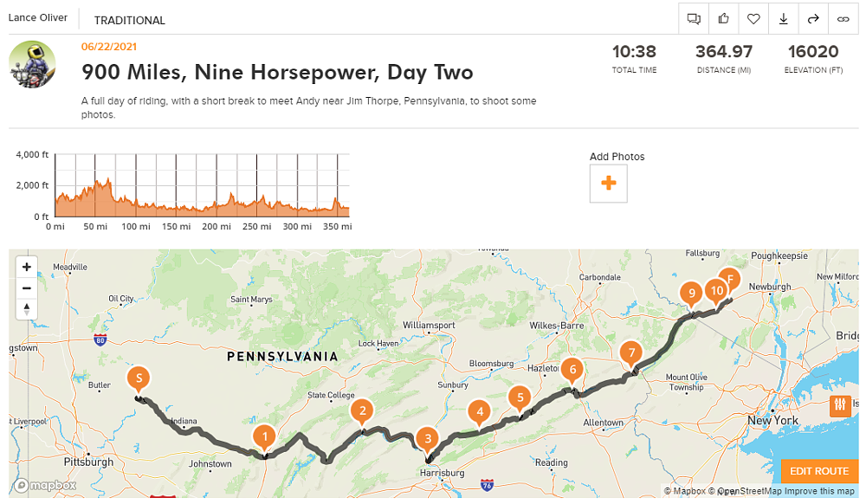Image resolution: width=866 pixels, height=504 pixels.
Task: Select the TRADITIONAL tab
Action: (x=129, y=20)
